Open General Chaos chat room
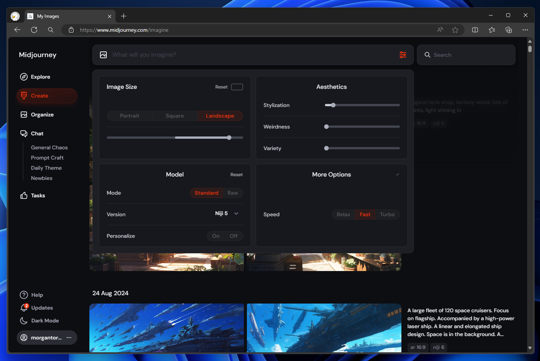Viewport: 540px width, 361px height. click(49, 147)
